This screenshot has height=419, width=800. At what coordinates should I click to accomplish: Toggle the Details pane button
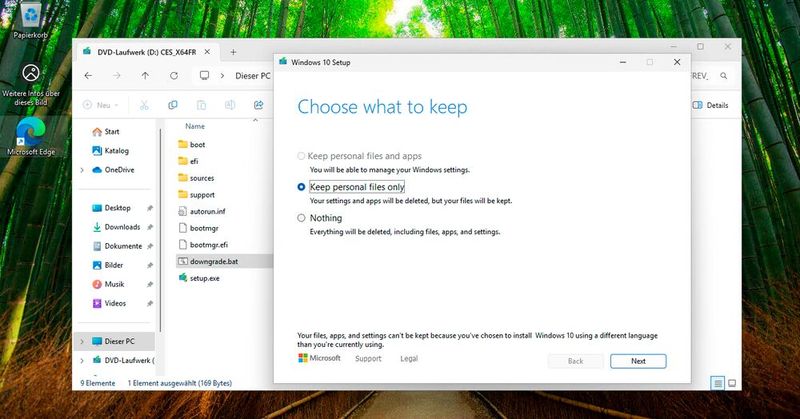[x=710, y=105]
